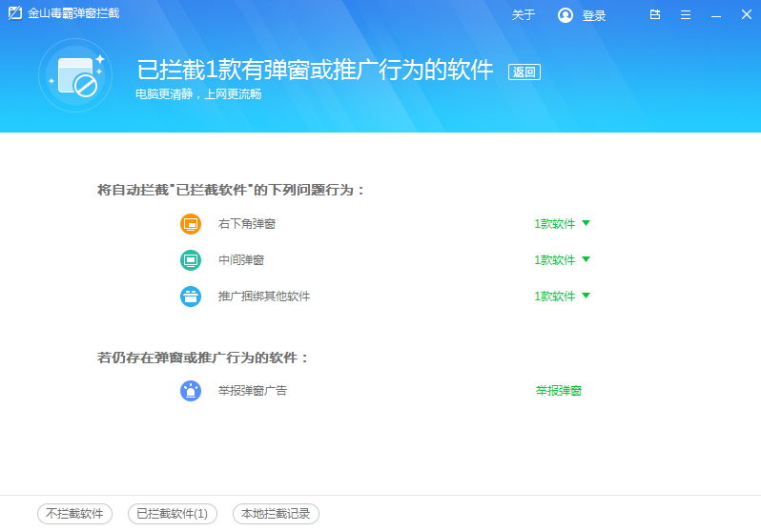Open the 不拦截软件 tab
The height and width of the screenshot is (532, 761).
pyautogui.click(x=74, y=514)
